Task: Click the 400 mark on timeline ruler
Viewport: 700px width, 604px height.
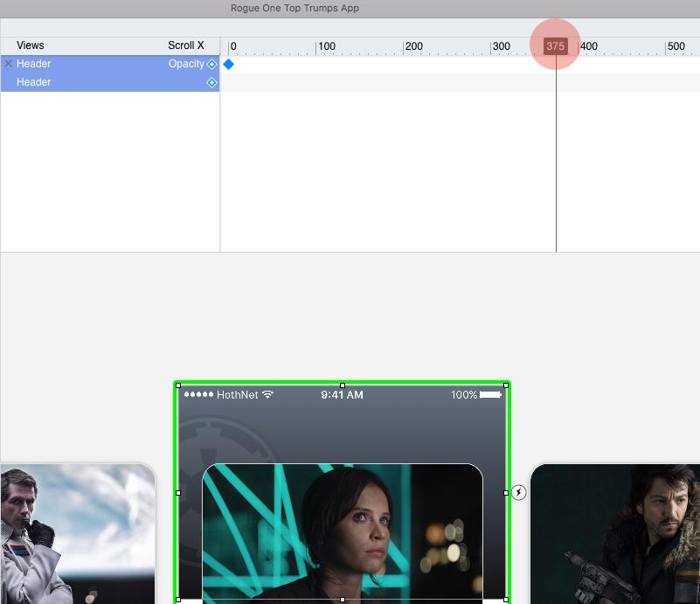Action: point(589,46)
